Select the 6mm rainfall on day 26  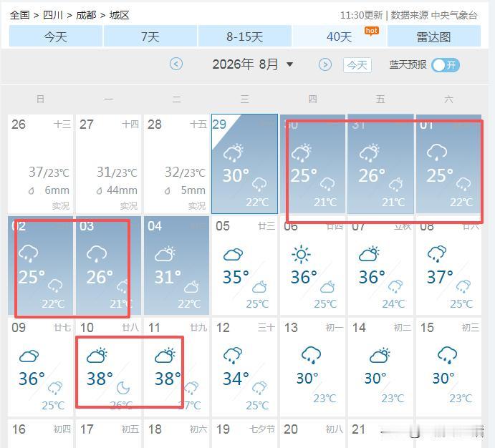57,190
